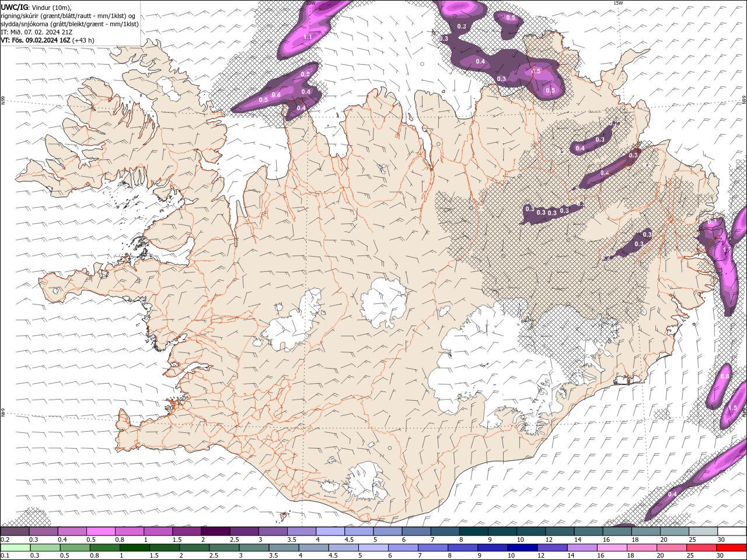Click the round Hofsjökull glacier in central Iceland
The height and width of the screenshot is (560, 747).
click(384, 302)
